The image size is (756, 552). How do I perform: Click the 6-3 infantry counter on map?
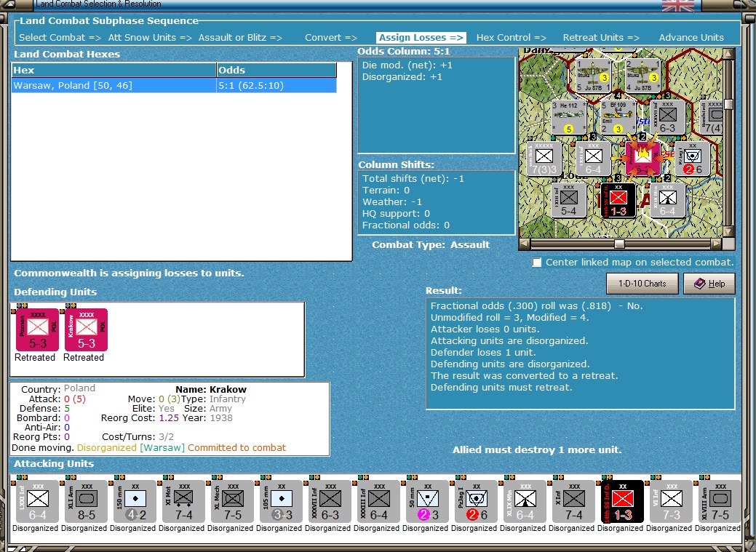[668, 117]
